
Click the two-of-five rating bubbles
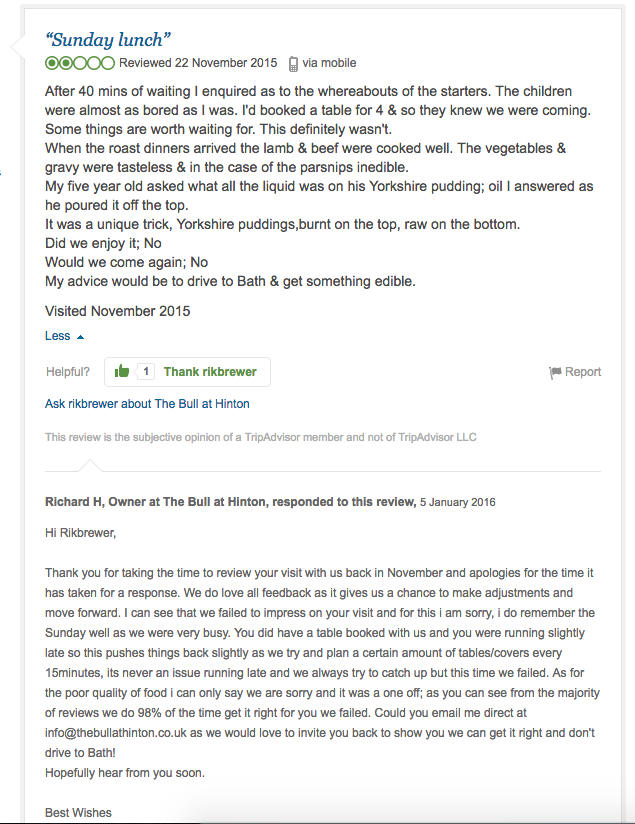[79, 63]
